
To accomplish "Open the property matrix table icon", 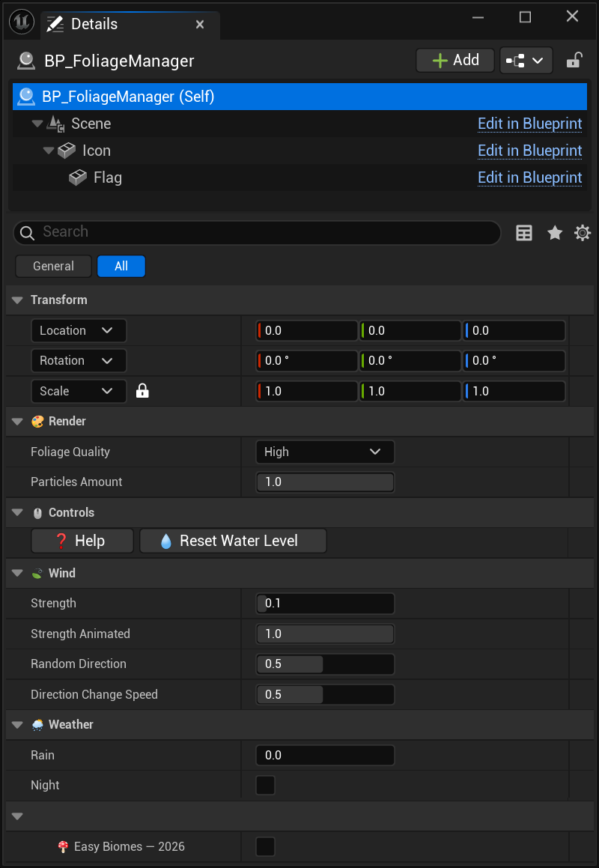I will pyautogui.click(x=523, y=232).
